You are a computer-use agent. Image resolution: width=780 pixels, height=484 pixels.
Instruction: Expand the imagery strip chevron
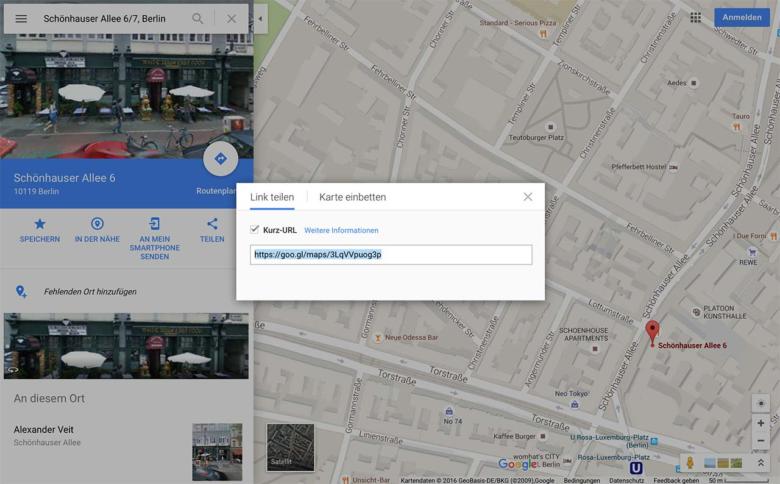coord(760,463)
